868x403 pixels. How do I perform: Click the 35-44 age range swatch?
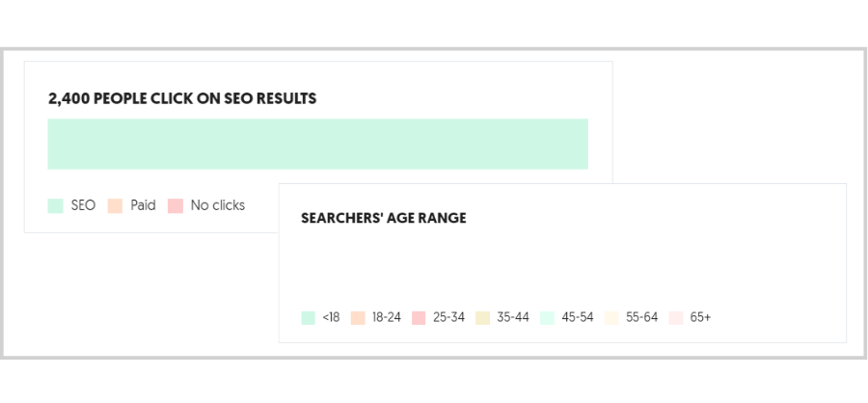[483, 318]
